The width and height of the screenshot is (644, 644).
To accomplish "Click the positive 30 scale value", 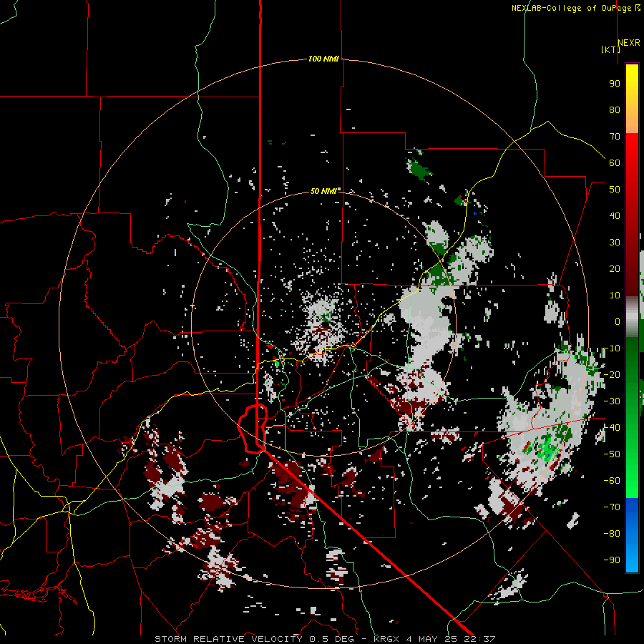I will [615, 243].
